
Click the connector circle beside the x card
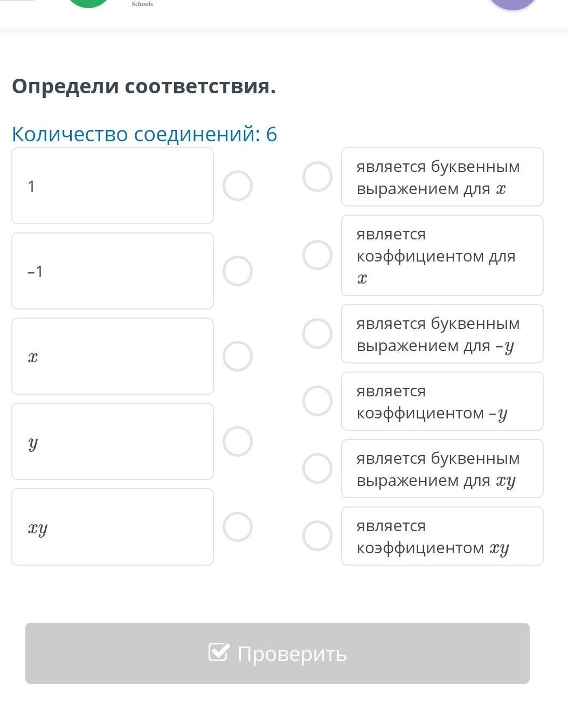[x=238, y=356]
